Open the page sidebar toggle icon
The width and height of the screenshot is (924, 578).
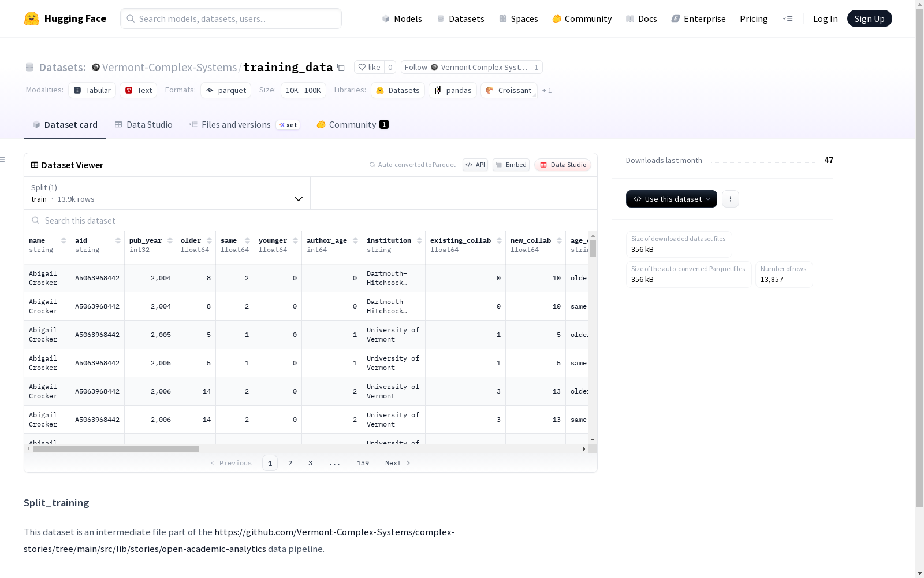click(x=3, y=160)
